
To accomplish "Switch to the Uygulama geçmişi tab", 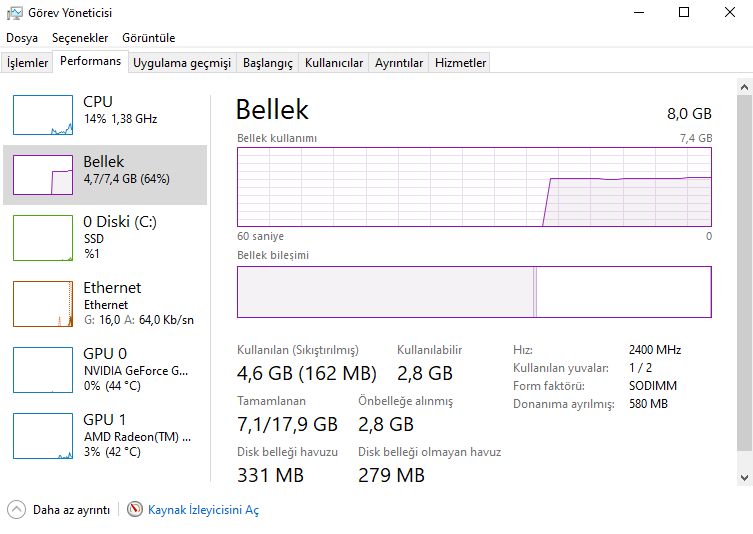I will (182, 63).
